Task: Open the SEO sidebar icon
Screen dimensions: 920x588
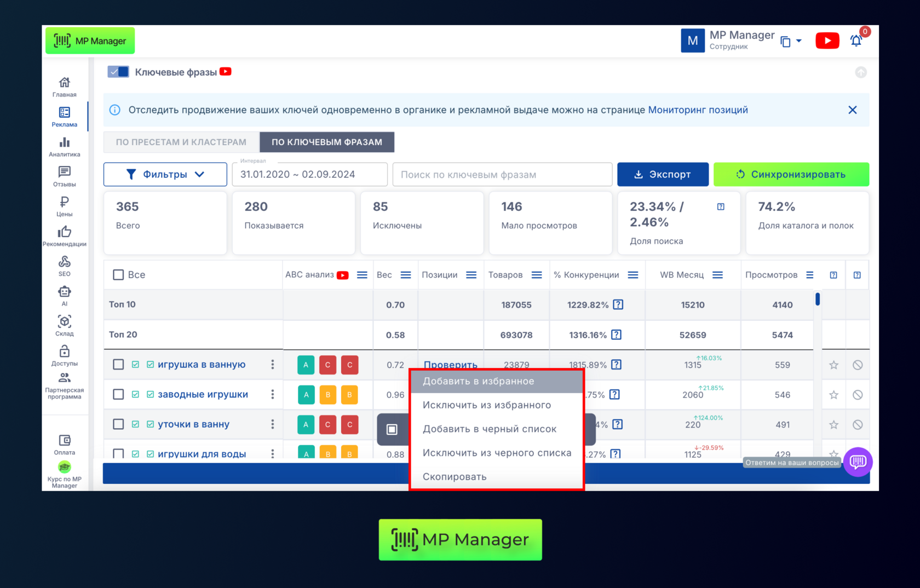Action: tap(64, 266)
